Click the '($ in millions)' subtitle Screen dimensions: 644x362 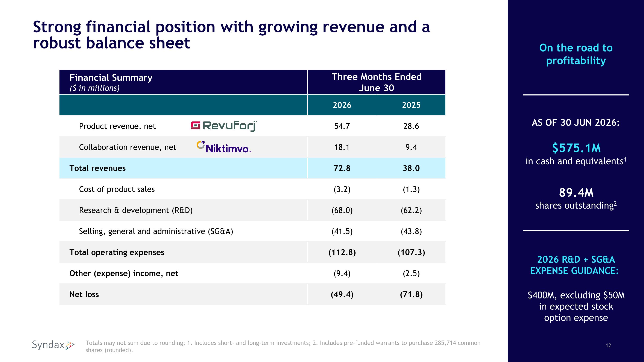[x=94, y=88]
